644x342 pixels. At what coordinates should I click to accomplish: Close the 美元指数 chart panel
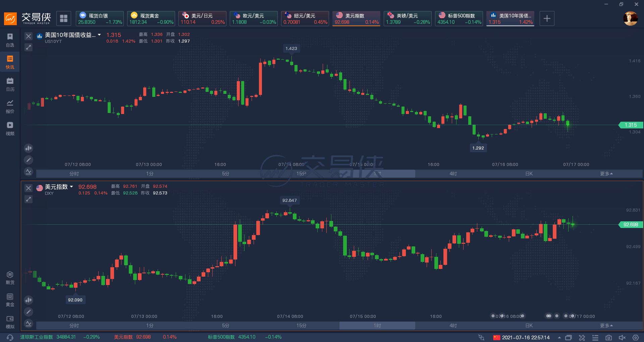coord(29,188)
